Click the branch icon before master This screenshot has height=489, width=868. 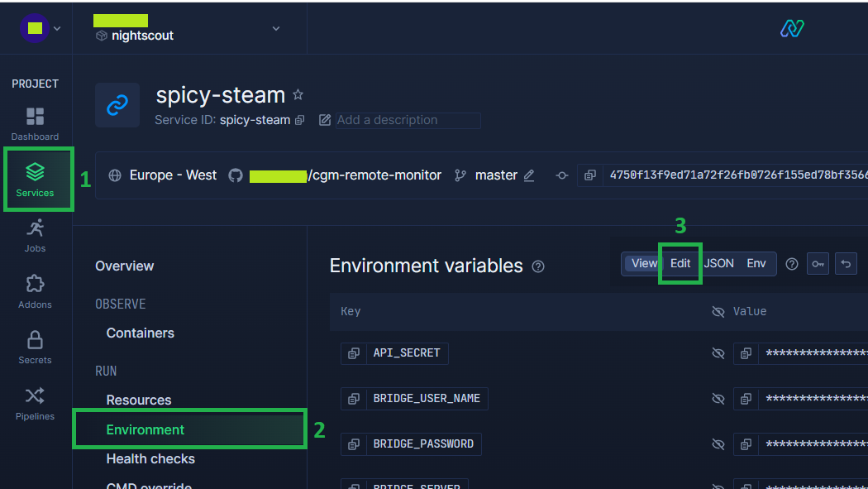460,175
